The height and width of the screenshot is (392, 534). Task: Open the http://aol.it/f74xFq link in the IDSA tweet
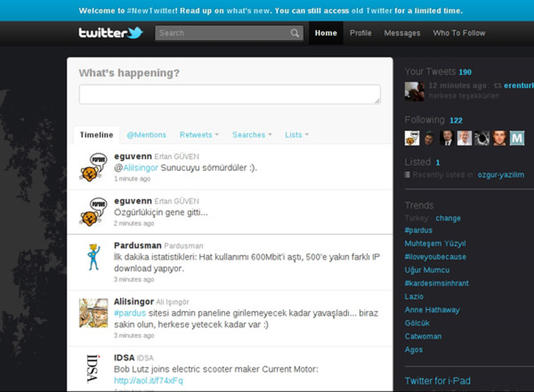click(x=148, y=381)
